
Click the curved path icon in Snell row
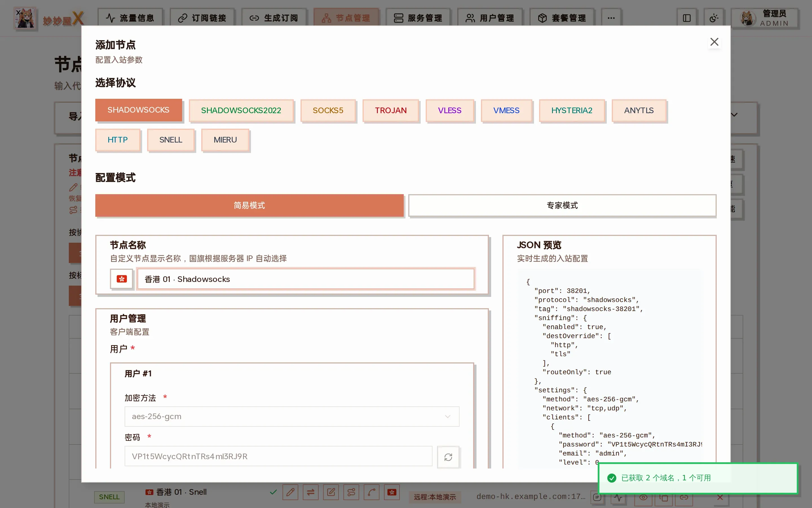click(371, 492)
